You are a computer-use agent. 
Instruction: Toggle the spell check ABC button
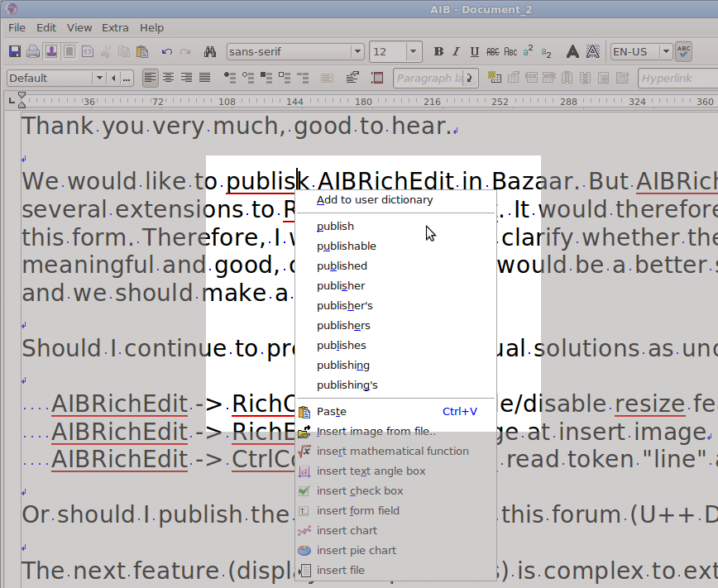click(x=684, y=51)
